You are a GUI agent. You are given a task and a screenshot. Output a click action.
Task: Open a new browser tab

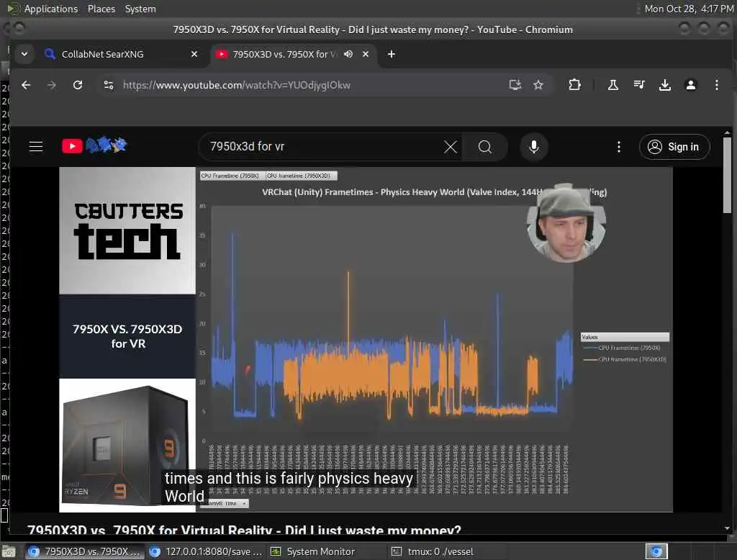point(391,54)
